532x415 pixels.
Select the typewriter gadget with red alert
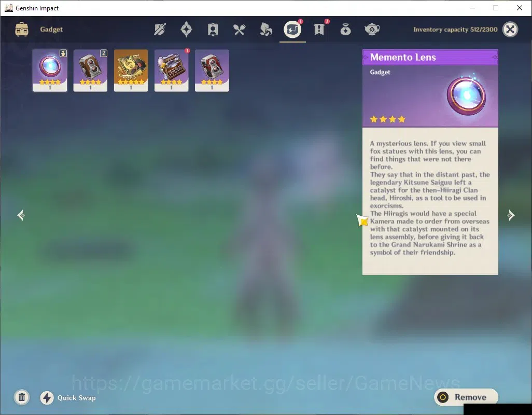(x=171, y=71)
